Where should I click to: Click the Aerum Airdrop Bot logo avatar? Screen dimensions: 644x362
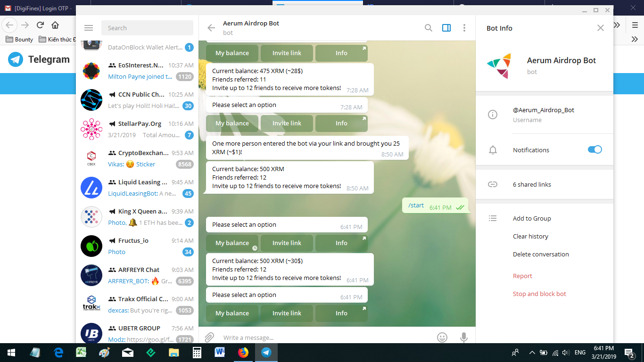tap(499, 66)
